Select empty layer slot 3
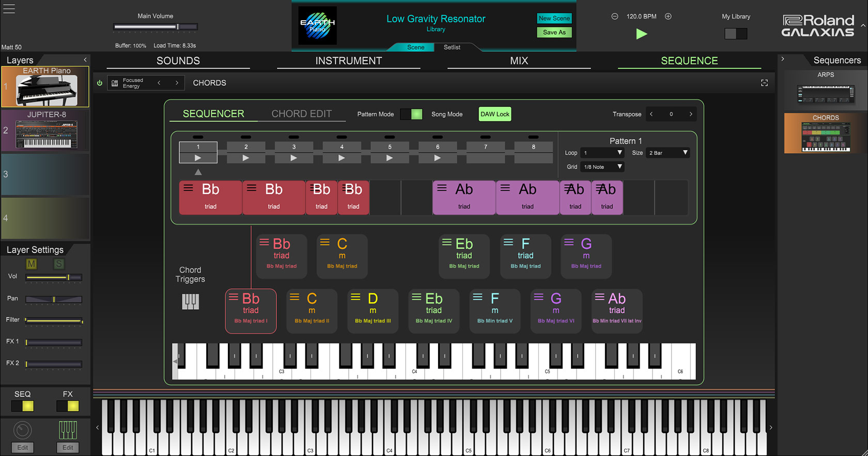Screen dimensions: 868x456 tap(45, 174)
